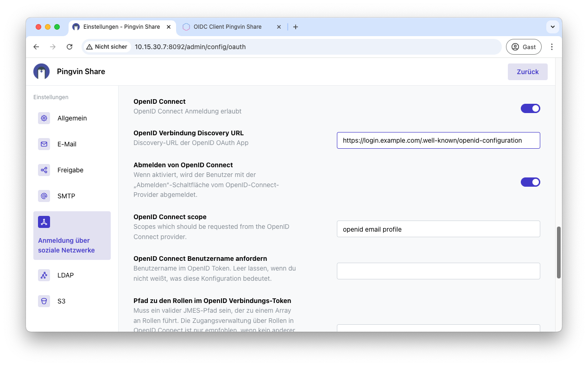Image resolution: width=588 pixels, height=366 pixels.
Task: Turn off Abmelden von OpenID Connect
Action: (x=530, y=182)
